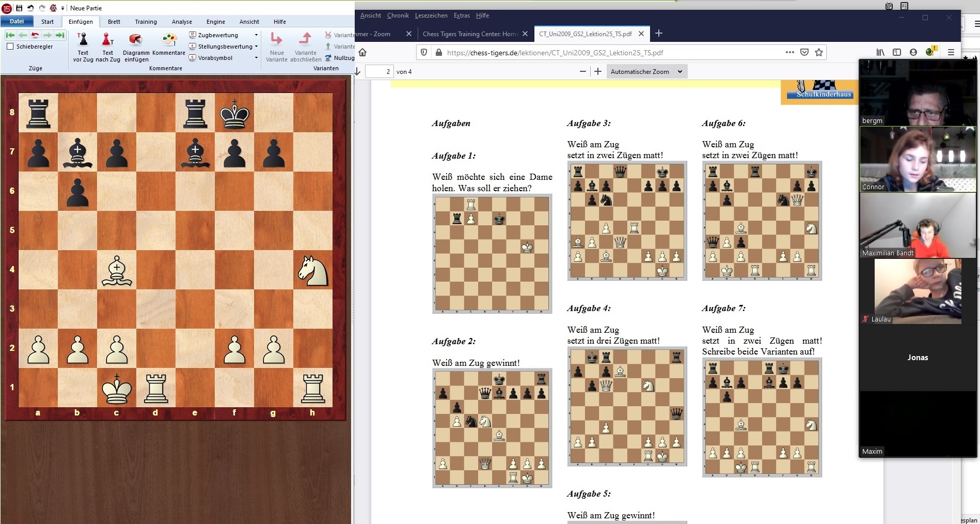This screenshot has width=980, height=524.
Task: Jump to end of game with last-move arrow
Action: 60,35
